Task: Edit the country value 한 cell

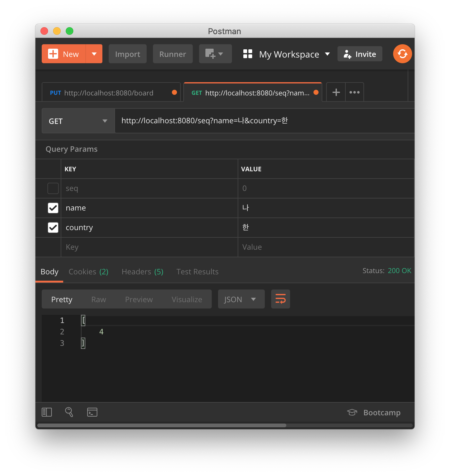Action: [x=326, y=228]
